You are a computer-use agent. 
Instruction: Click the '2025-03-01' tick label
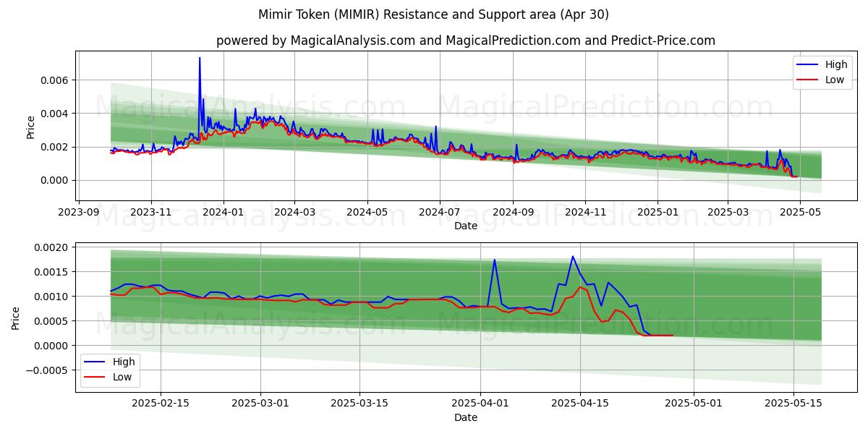point(260,404)
